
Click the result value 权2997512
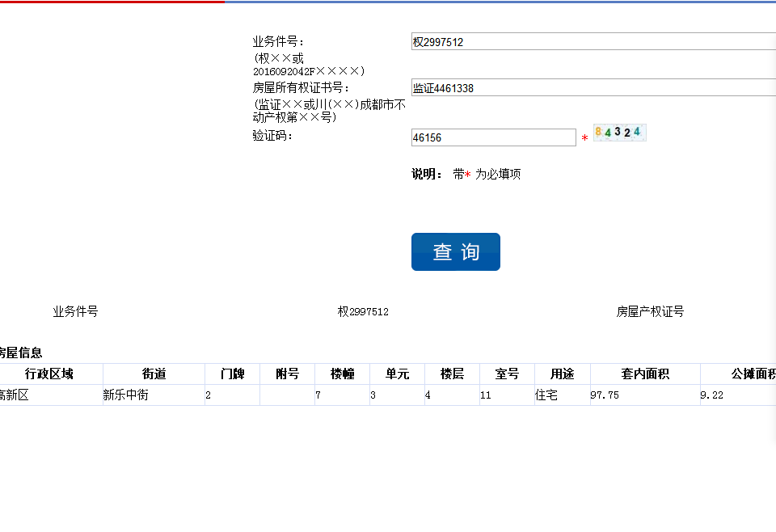pyautogui.click(x=363, y=312)
